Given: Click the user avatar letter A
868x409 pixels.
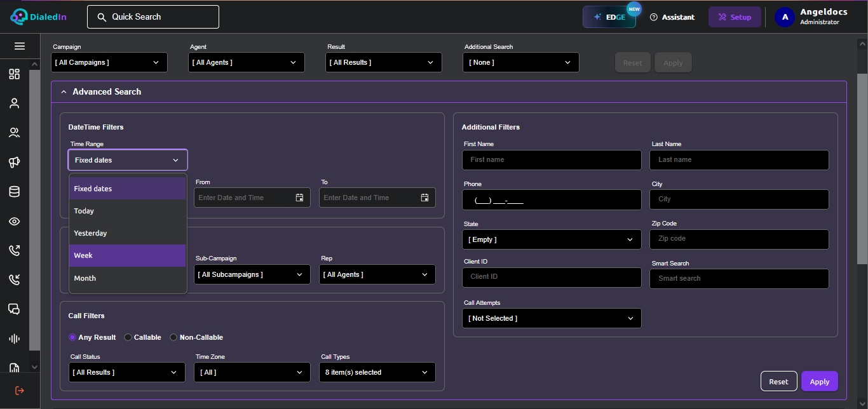Looking at the screenshot, I should 785,17.
